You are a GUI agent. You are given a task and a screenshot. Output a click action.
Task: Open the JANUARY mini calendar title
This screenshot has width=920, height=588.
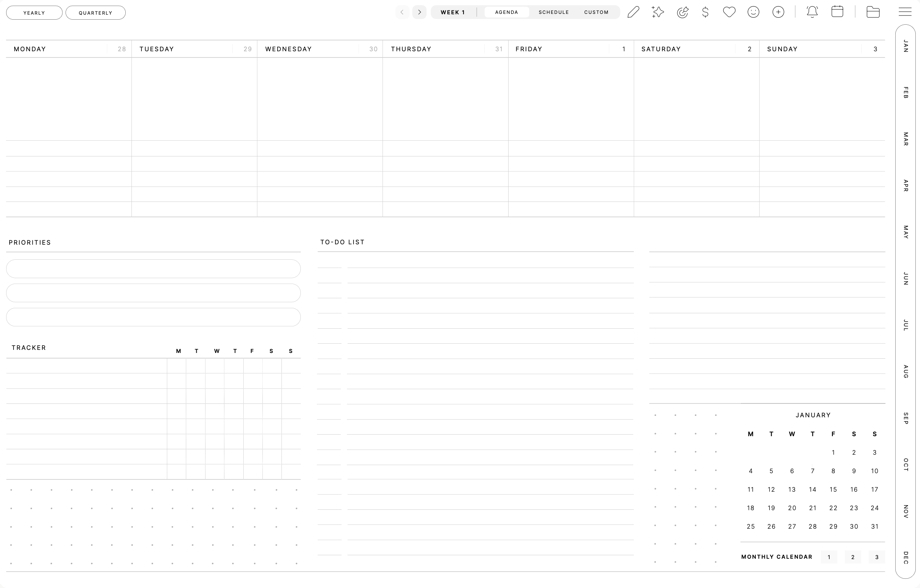point(813,415)
